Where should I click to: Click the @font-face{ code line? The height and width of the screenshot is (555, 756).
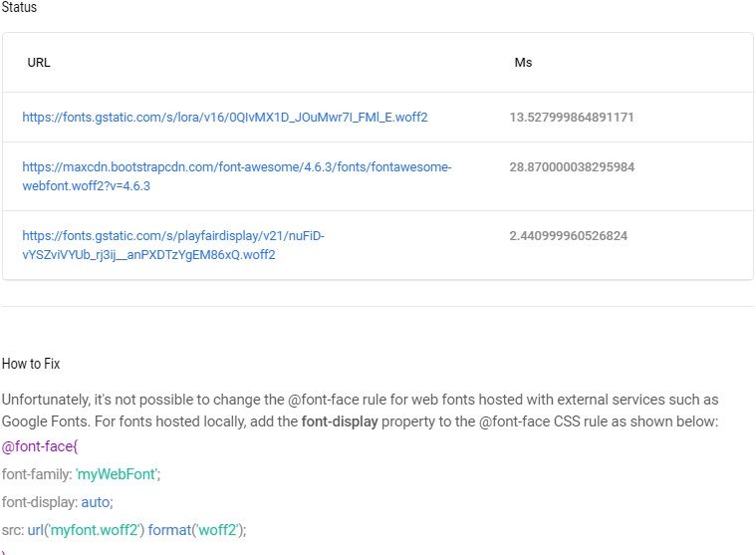pos(40,446)
